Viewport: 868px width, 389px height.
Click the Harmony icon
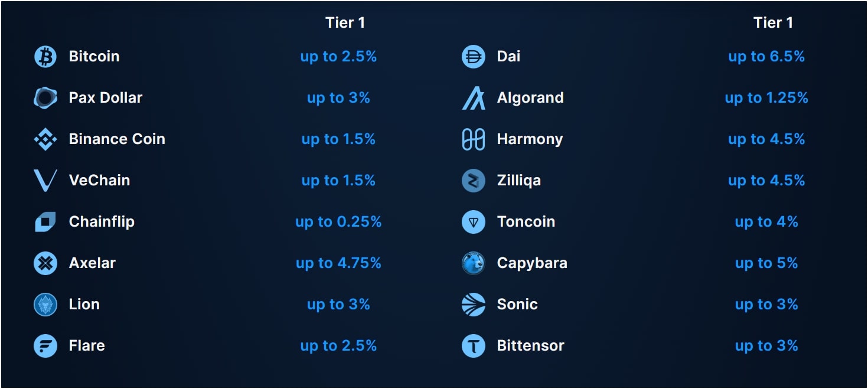tap(473, 139)
